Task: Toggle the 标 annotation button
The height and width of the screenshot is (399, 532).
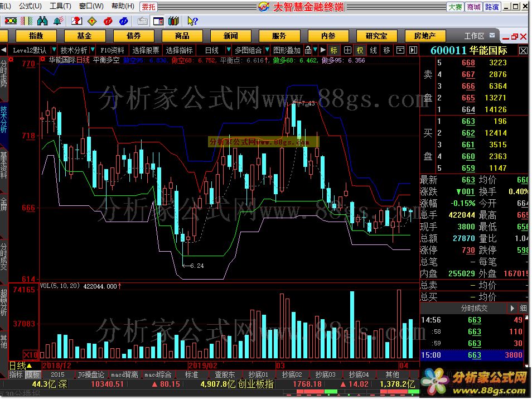Action: (x=334, y=50)
